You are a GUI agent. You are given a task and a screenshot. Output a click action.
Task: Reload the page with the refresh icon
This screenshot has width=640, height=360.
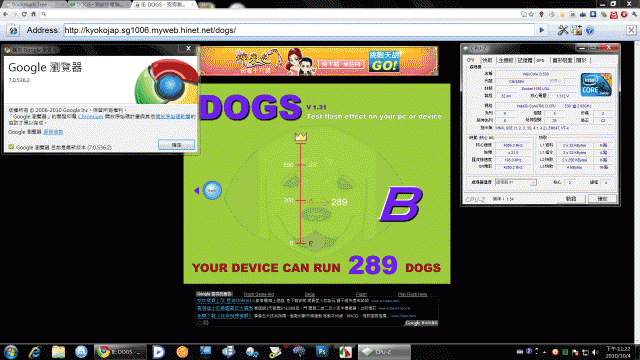pyautogui.click(x=24, y=14)
